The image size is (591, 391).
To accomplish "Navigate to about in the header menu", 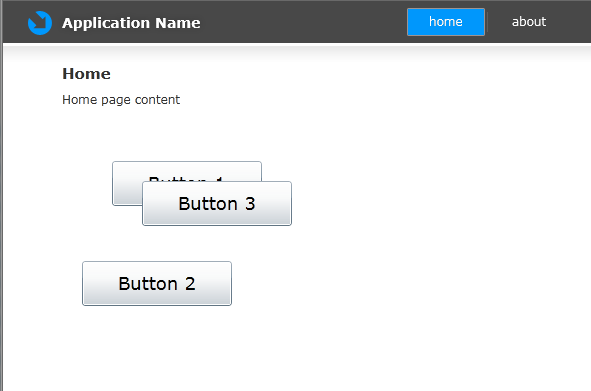I will coord(528,22).
